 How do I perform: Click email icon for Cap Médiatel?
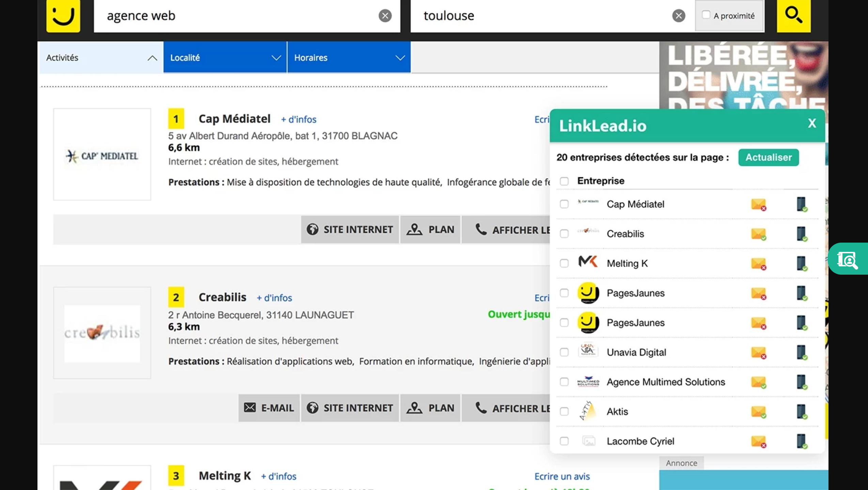point(759,204)
